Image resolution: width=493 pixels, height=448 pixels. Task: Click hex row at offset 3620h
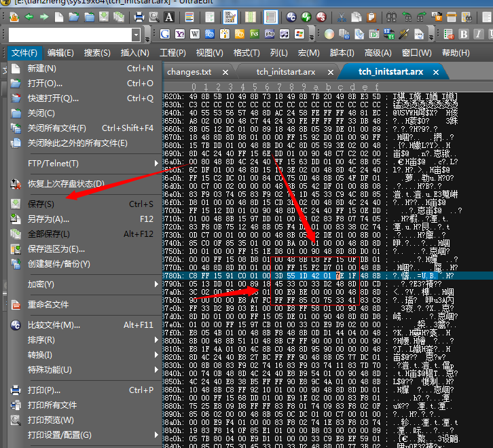pos(327,96)
